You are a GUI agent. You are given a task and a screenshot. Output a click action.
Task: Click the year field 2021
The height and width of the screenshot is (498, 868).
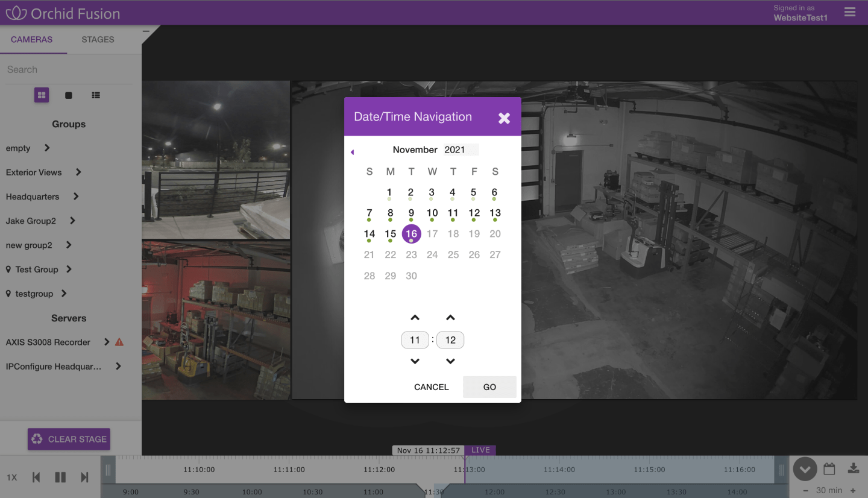[x=461, y=150]
